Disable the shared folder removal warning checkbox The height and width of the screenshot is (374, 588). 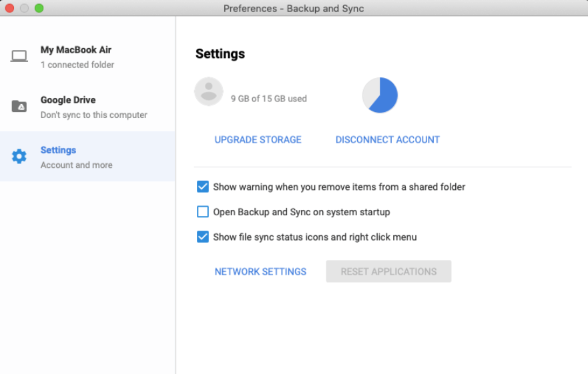203,187
